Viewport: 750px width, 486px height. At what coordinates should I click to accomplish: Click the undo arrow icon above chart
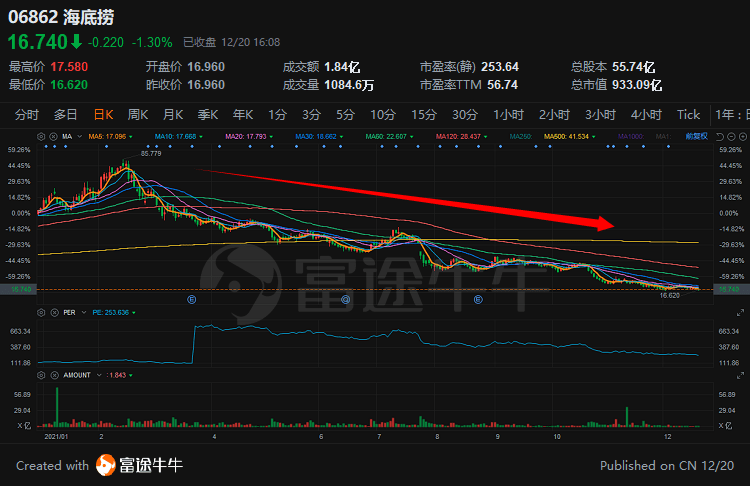pos(719,137)
